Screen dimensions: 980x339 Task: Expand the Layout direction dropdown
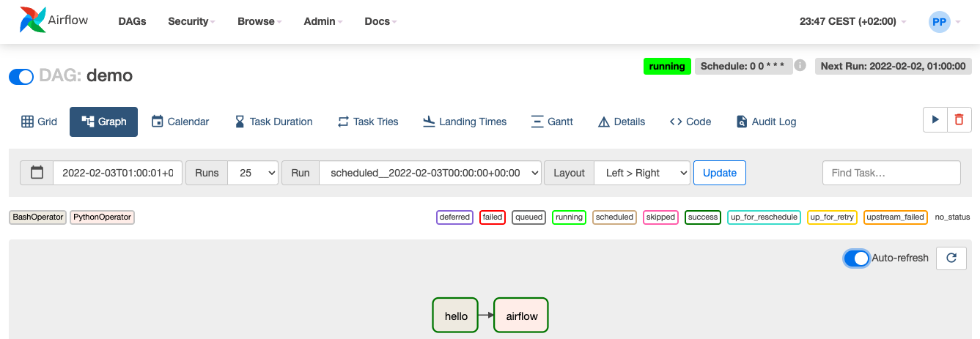(x=641, y=173)
